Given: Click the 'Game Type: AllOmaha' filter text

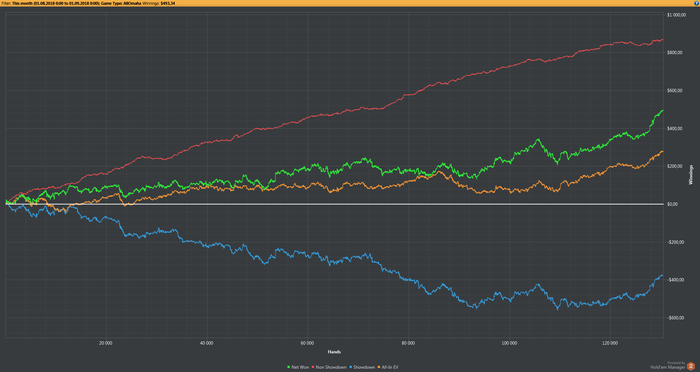Looking at the screenshot, I should (121, 3).
